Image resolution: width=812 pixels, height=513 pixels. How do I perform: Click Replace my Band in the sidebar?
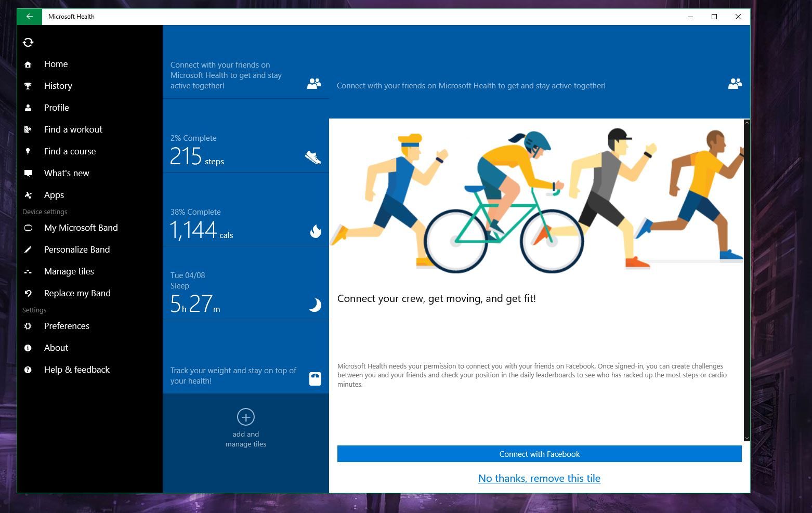77,293
